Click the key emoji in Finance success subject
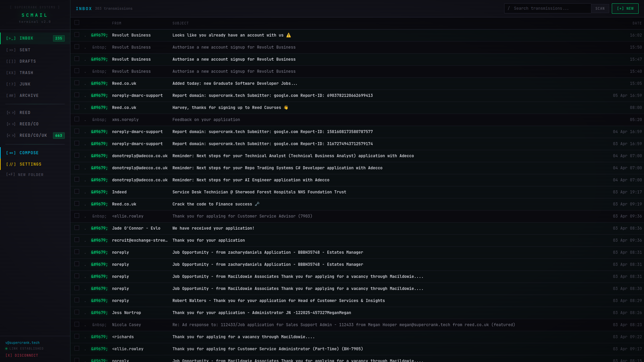Image resolution: width=644 pixels, height=362 pixels. 257,204
